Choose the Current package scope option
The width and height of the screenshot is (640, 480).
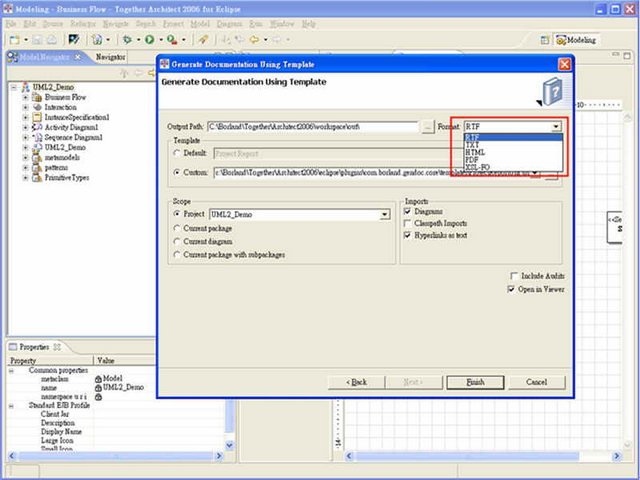pyautogui.click(x=177, y=228)
